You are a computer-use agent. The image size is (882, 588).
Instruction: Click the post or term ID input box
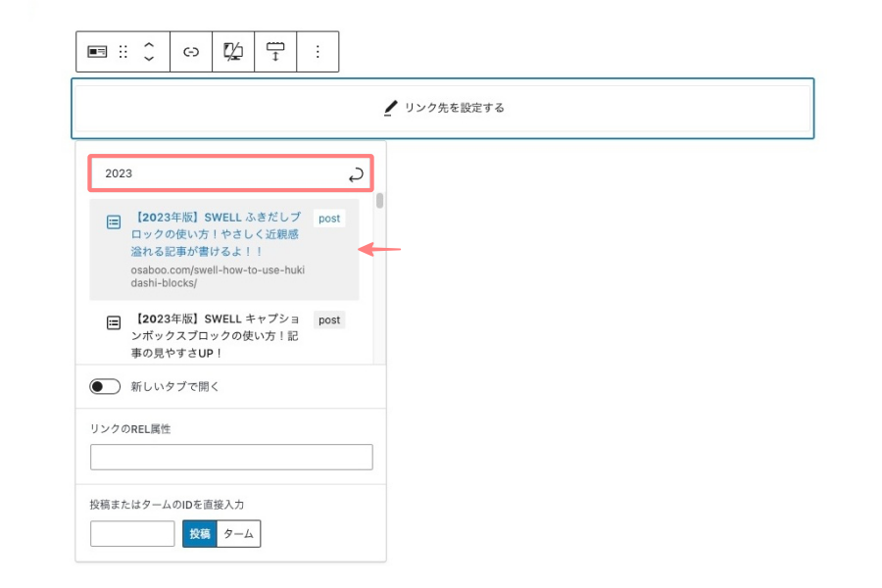coord(132,534)
